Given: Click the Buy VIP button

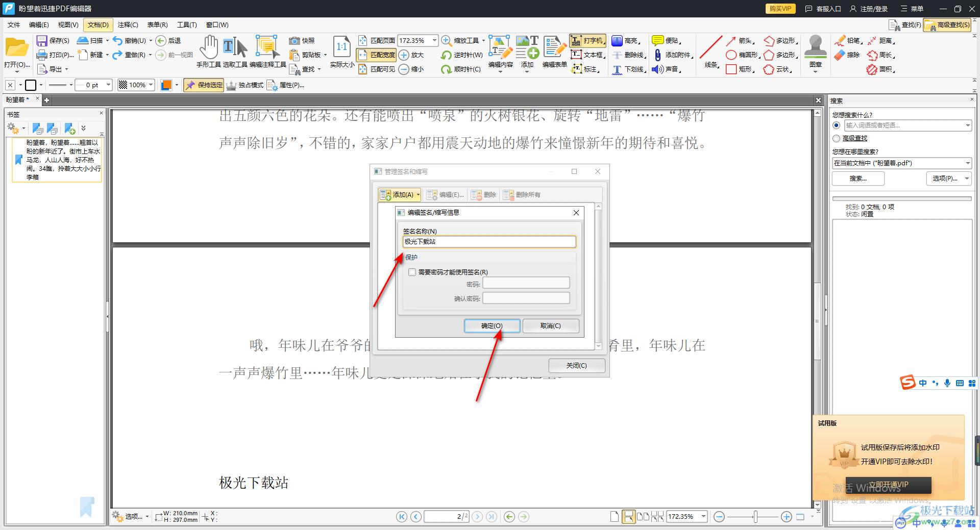Looking at the screenshot, I should (x=780, y=9).
